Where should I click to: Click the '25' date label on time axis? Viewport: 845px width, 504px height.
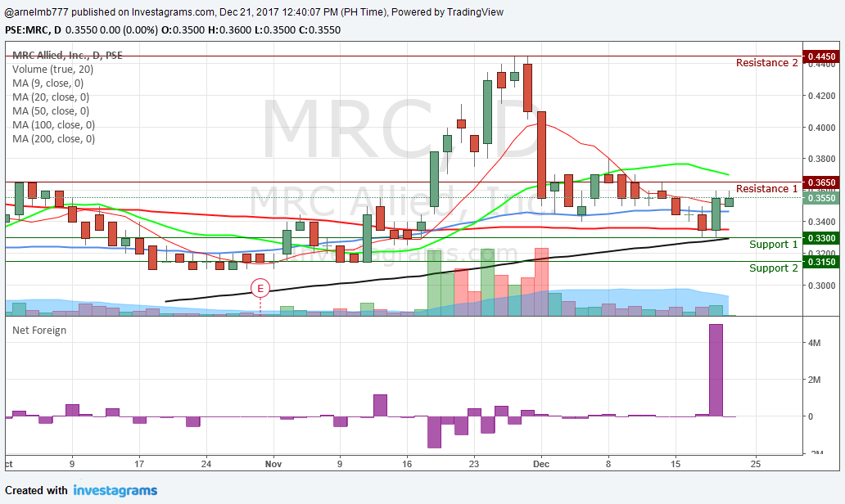(756, 464)
